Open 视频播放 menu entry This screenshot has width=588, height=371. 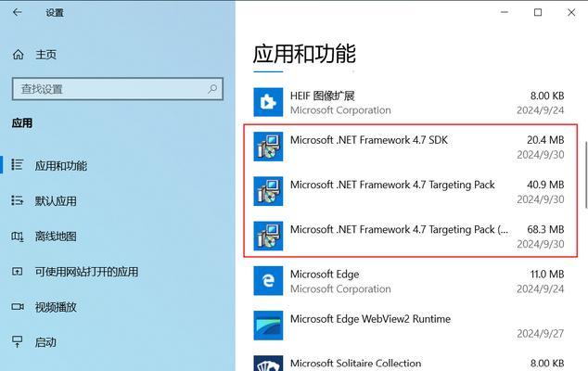[56, 307]
